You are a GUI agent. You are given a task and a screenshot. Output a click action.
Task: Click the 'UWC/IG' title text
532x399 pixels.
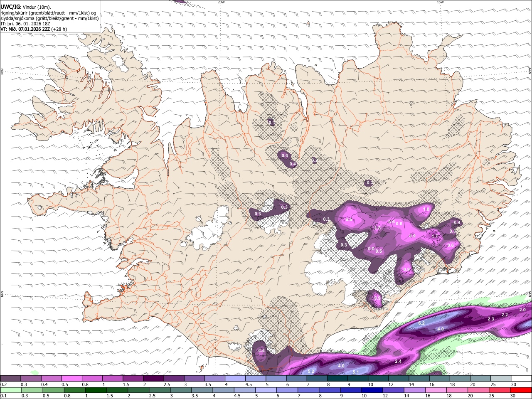point(10,7)
